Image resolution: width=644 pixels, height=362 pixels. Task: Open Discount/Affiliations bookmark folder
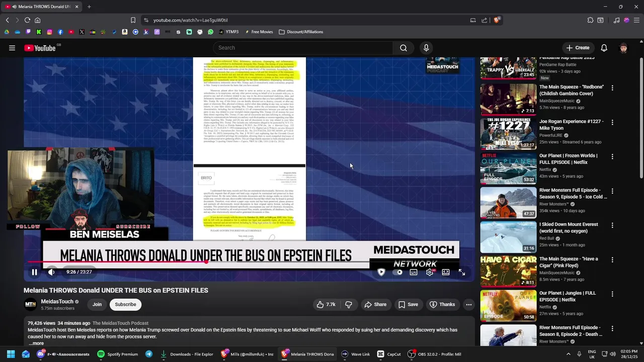point(301,32)
